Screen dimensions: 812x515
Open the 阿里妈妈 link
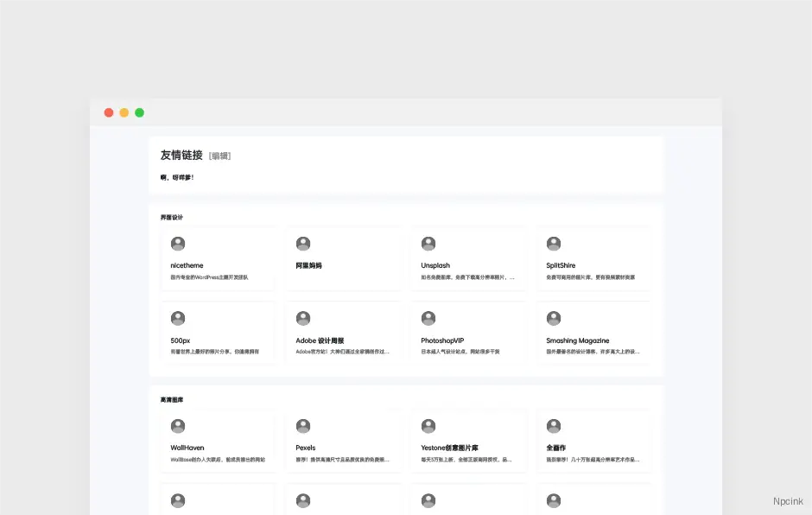308,265
